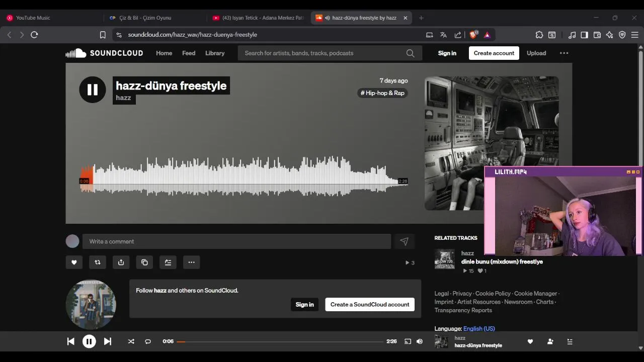Like the track with the heart button under the comment box
This screenshot has height=362, width=644.
[74, 262]
